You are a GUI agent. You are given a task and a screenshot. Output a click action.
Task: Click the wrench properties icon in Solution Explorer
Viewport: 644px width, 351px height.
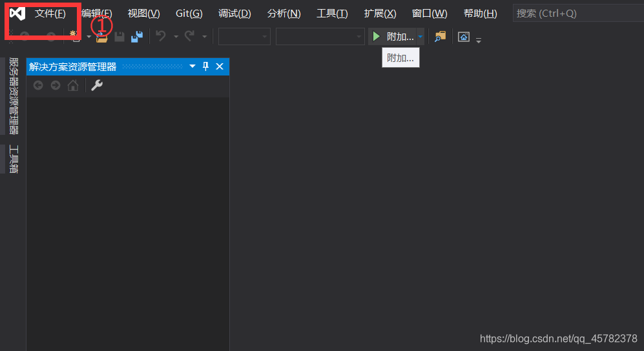click(x=97, y=85)
